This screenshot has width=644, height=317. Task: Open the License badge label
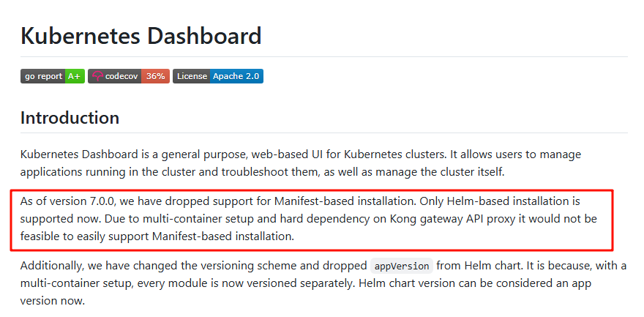[x=192, y=76]
